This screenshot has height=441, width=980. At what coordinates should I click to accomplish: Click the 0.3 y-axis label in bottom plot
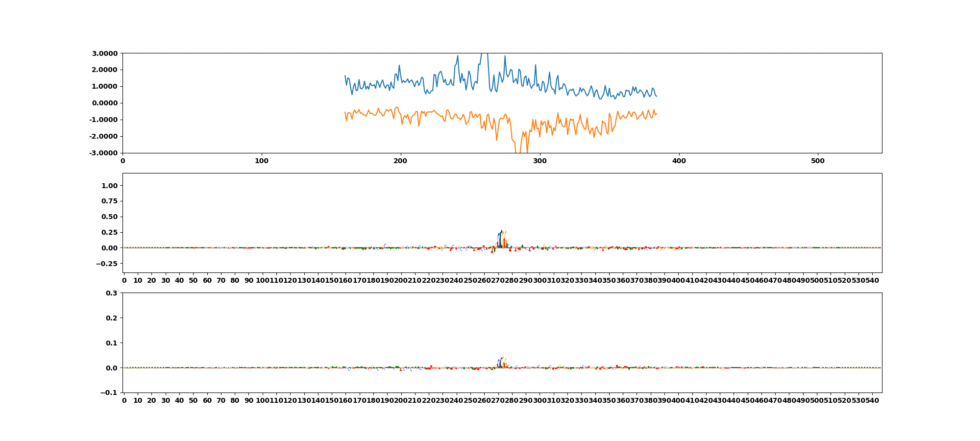click(112, 293)
